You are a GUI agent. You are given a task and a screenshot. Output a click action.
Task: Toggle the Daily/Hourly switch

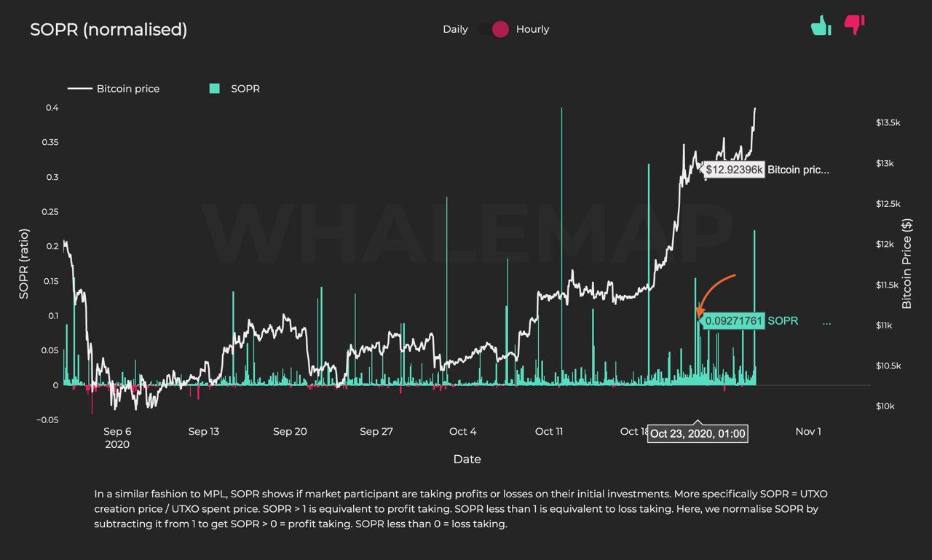(493, 29)
